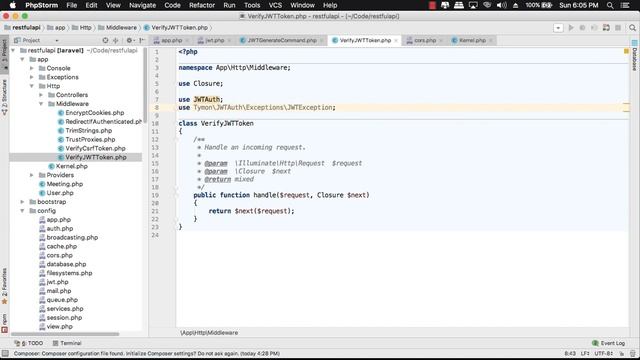Open the Navigate menu

pyautogui.click(x=142, y=5)
